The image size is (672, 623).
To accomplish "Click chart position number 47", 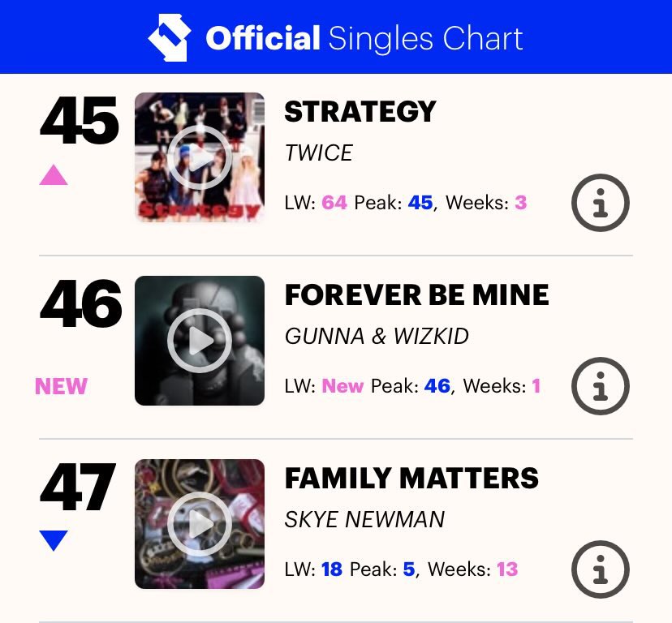I will pyautogui.click(x=78, y=488).
